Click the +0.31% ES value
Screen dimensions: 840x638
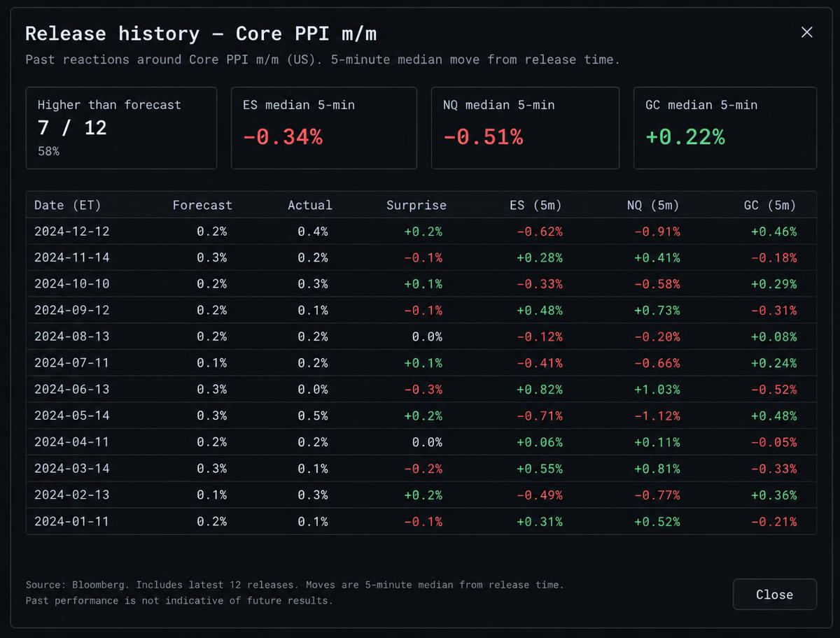tap(540, 521)
